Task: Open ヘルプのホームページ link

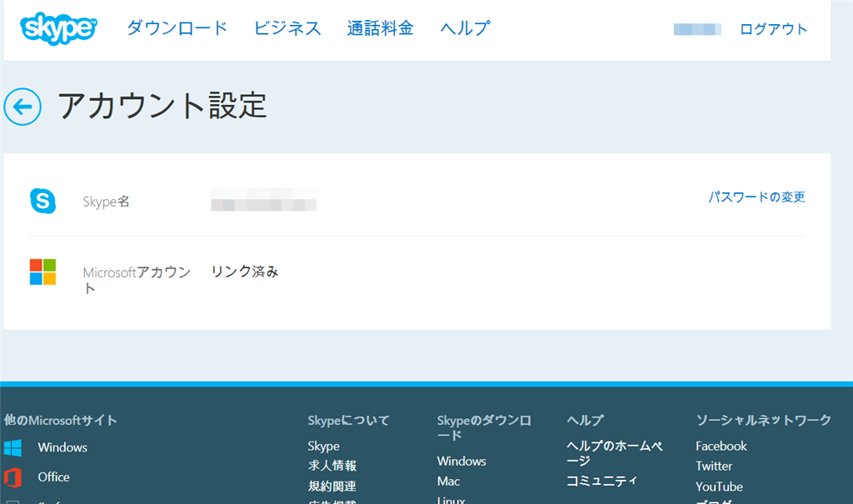Action: 615,453
